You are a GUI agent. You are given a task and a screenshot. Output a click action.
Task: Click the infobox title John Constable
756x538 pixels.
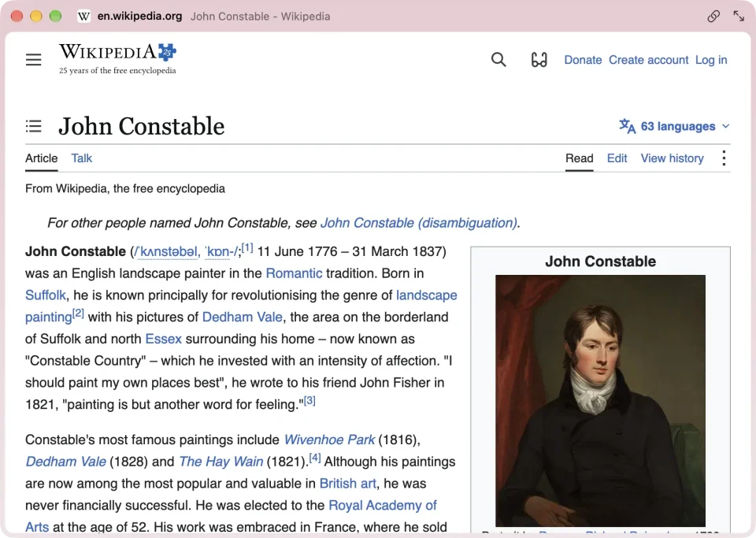tap(600, 262)
